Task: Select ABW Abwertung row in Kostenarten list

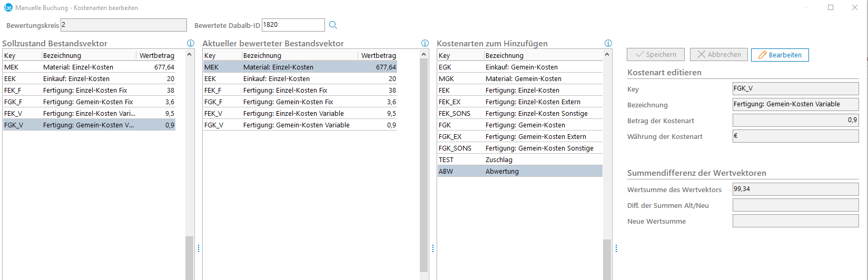Action: pyautogui.click(x=519, y=171)
